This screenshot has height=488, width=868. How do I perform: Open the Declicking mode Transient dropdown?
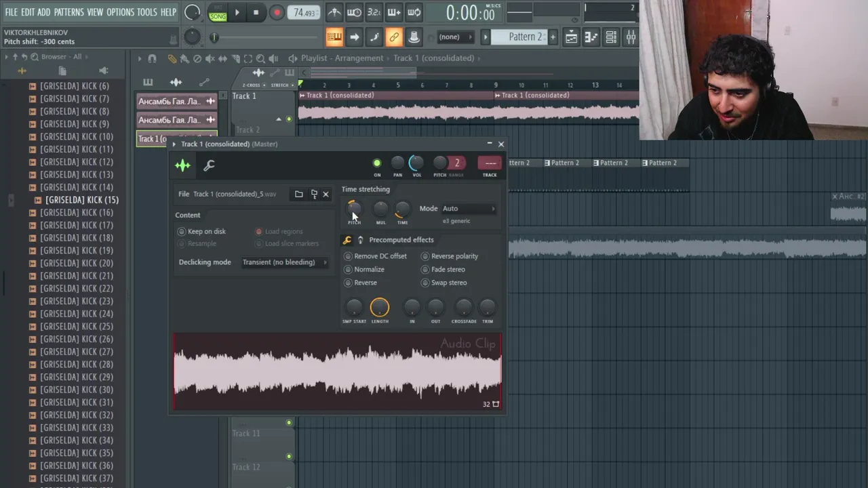pos(285,262)
